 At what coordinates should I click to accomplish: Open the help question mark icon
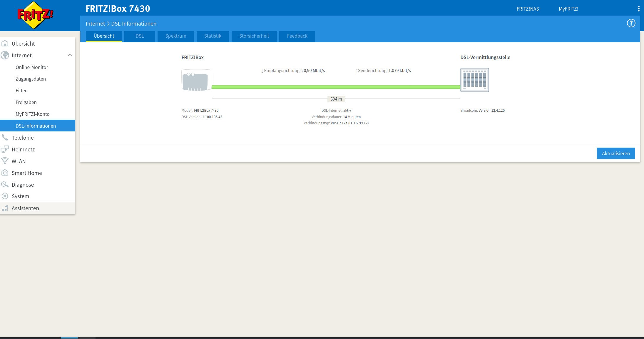631,23
